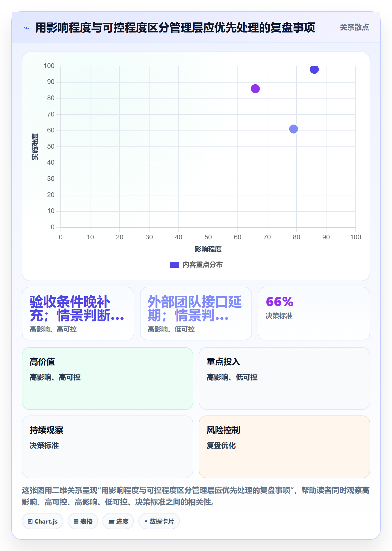Click the Chart.js tag chip
Screen dimensions: 392x551
coord(43,521)
